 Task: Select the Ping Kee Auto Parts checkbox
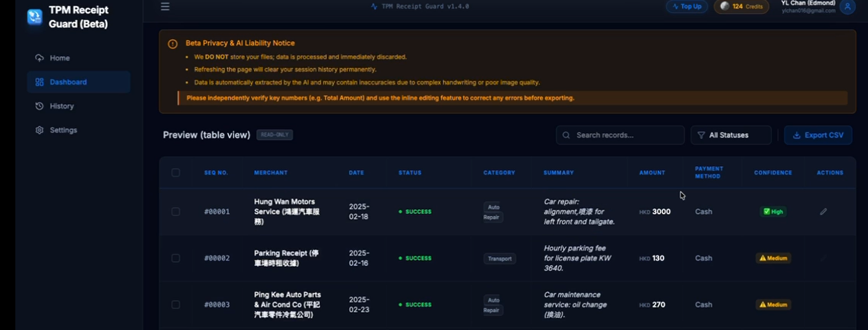coord(176,304)
